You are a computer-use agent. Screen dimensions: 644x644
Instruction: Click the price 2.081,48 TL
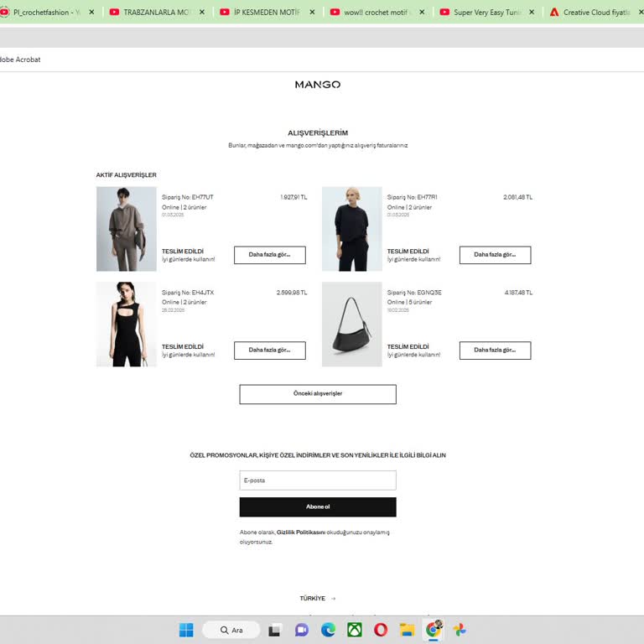pyautogui.click(x=517, y=197)
